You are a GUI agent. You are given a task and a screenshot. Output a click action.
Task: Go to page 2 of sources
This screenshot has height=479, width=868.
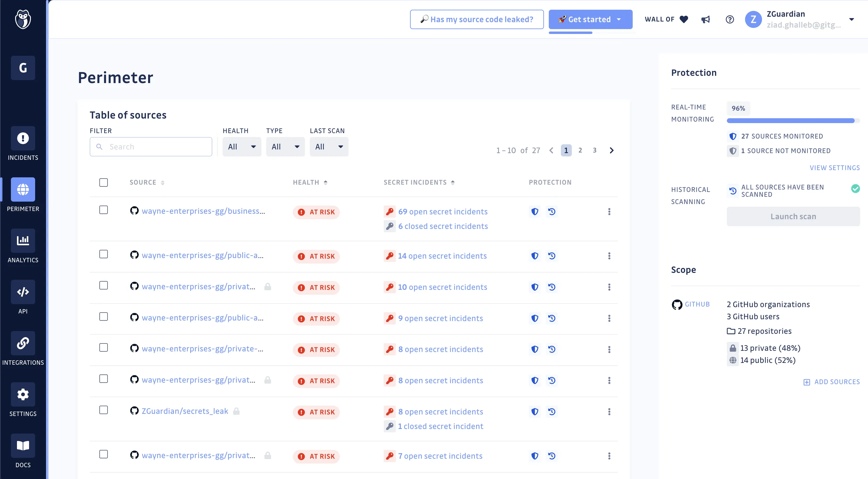point(580,150)
